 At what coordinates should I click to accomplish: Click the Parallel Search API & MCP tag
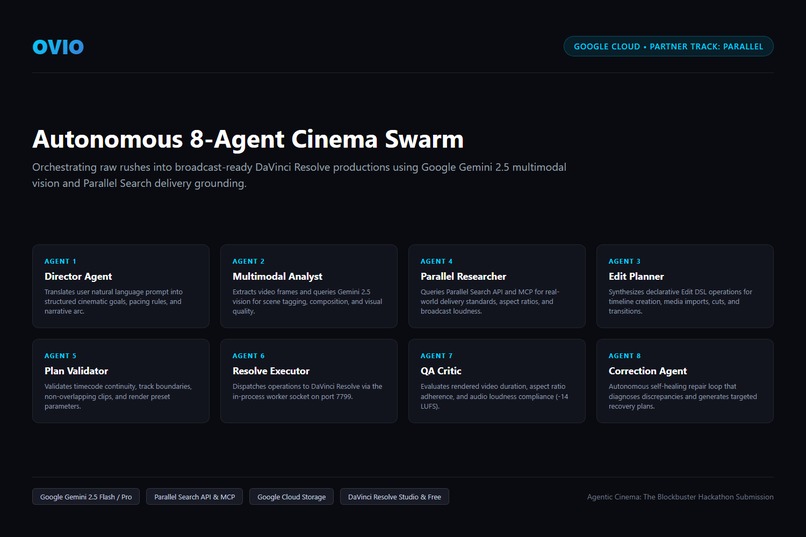194,497
